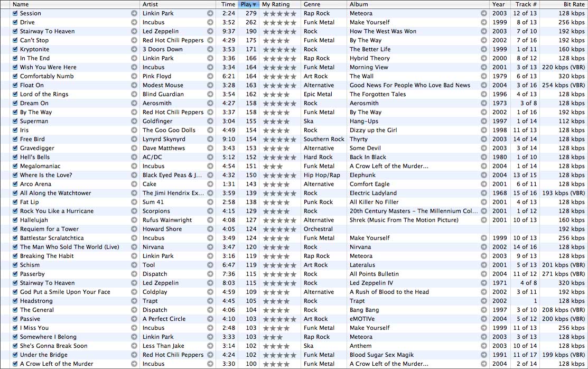Click the arrow icon next to song Session
Image resolution: width=588 pixels, height=369 pixels.
coord(134,13)
